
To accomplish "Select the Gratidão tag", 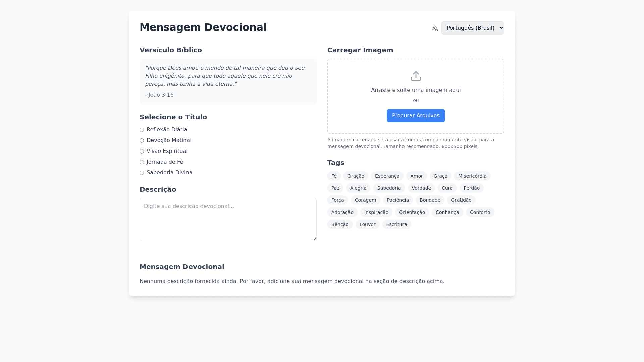I will 461,200.
